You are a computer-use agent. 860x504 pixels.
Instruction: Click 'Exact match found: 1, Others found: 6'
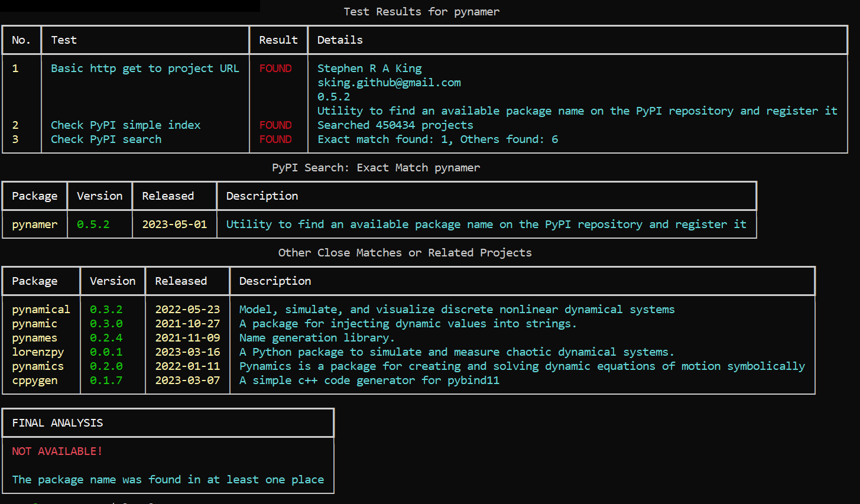(438, 139)
